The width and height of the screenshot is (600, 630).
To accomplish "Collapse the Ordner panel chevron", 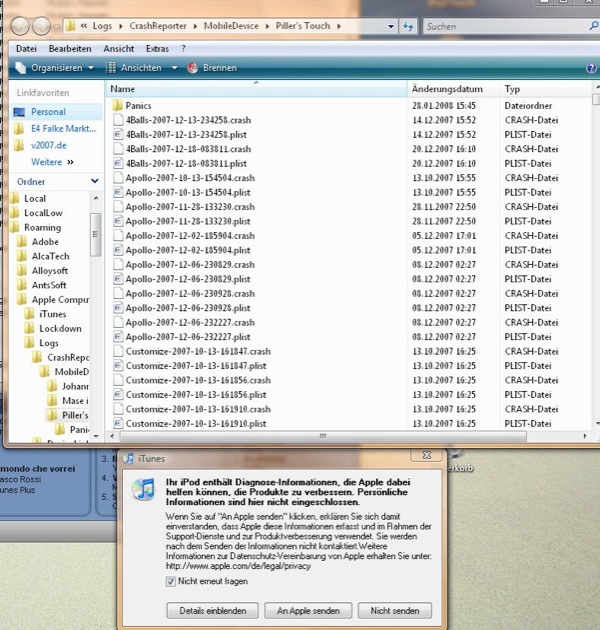I will click(x=94, y=181).
